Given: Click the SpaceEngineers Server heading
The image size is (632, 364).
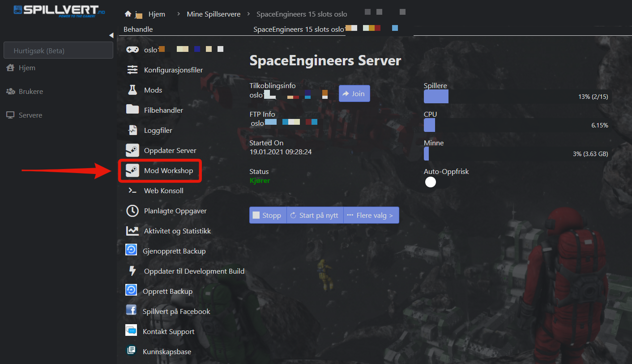Looking at the screenshot, I should click(325, 61).
